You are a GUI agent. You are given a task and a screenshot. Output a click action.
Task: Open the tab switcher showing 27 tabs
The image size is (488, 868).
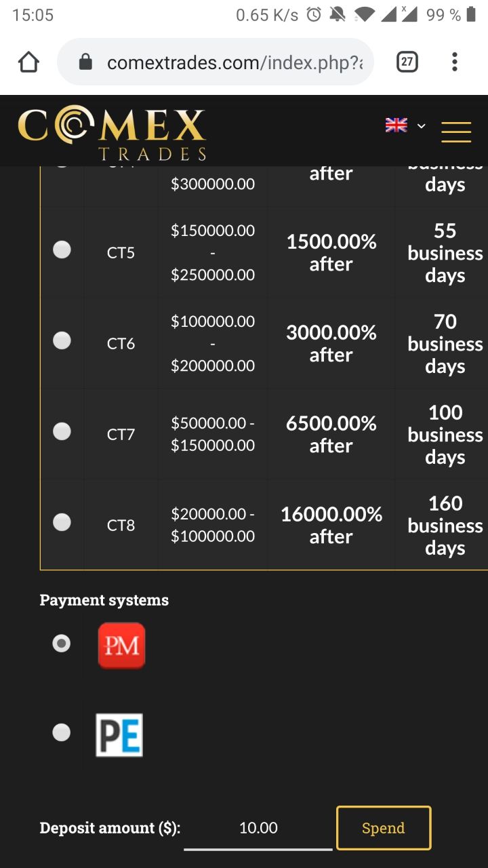(x=407, y=62)
